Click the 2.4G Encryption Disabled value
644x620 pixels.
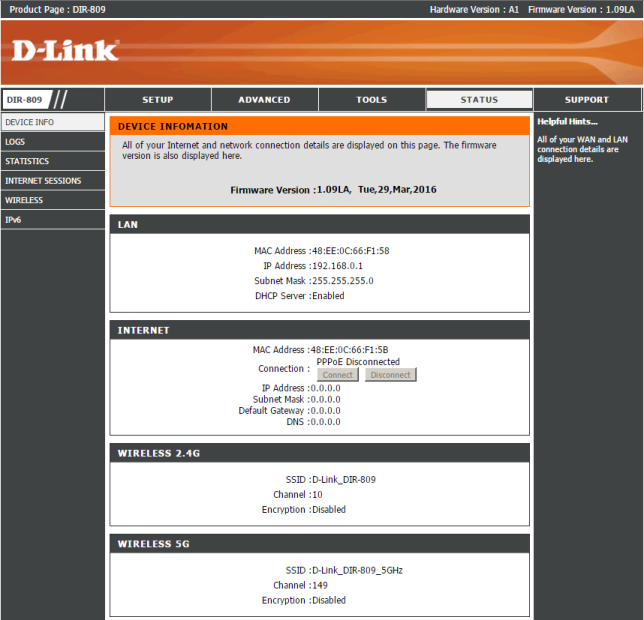[329, 510]
